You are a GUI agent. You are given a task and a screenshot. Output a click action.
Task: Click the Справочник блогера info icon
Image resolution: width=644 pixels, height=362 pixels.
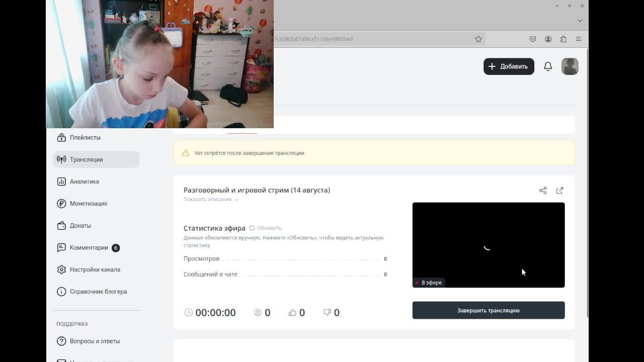point(61,292)
